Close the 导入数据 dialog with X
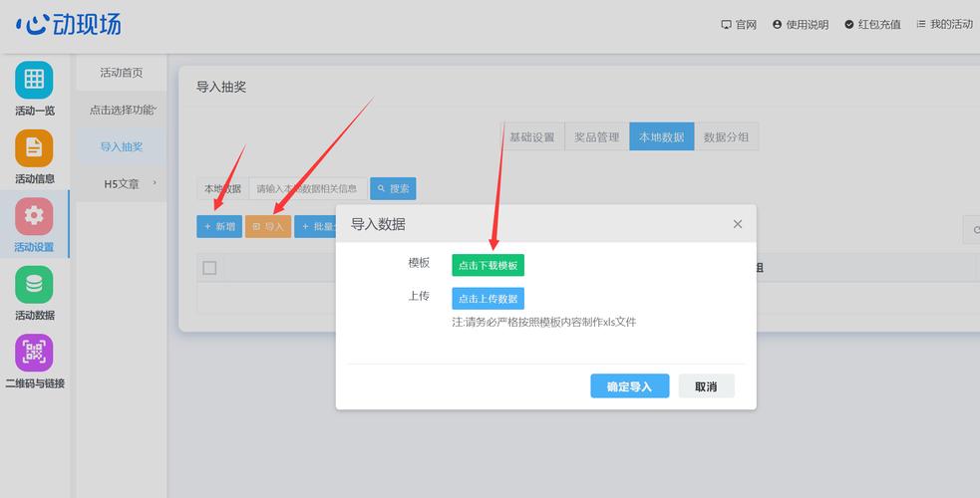 pyautogui.click(x=738, y=224)
